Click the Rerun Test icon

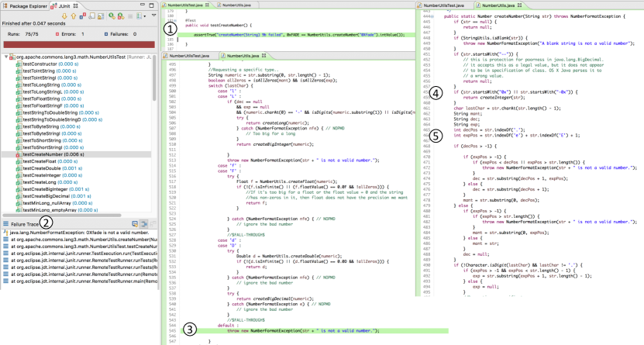[113, 15]
